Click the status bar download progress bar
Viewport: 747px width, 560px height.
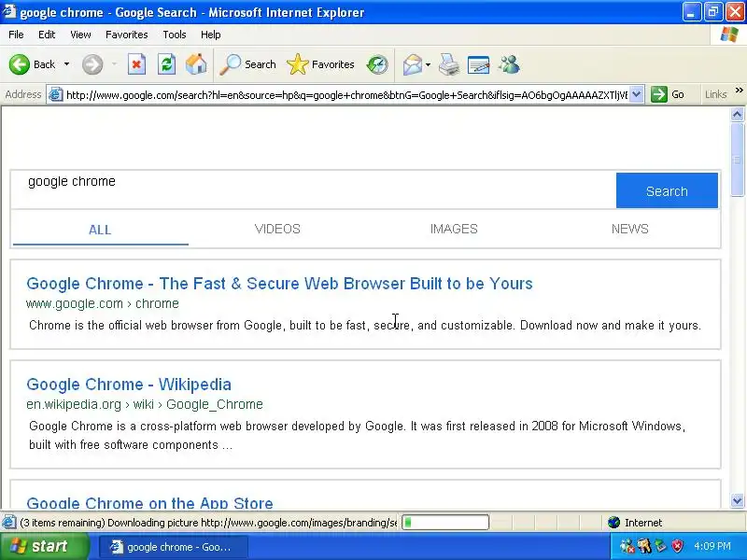pos(445,523)
